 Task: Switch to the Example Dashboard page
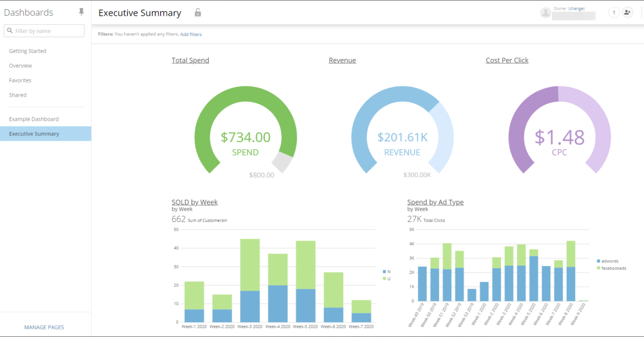[33, 119]
